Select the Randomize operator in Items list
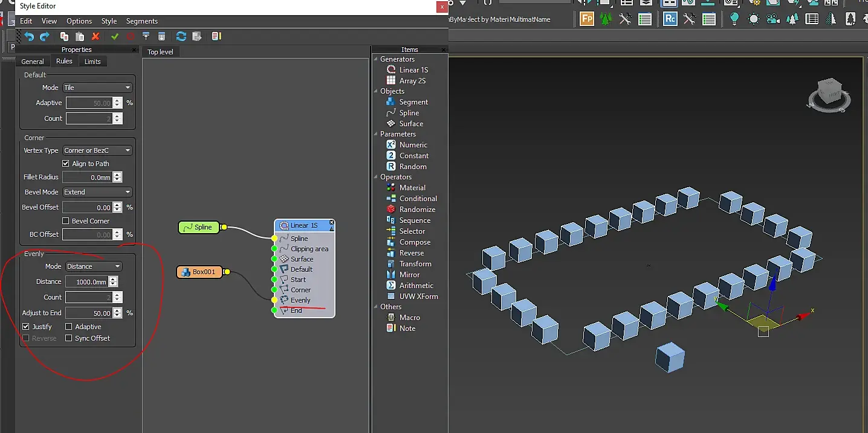The height and width of the screenshot is (433, 868). [417, 210]
